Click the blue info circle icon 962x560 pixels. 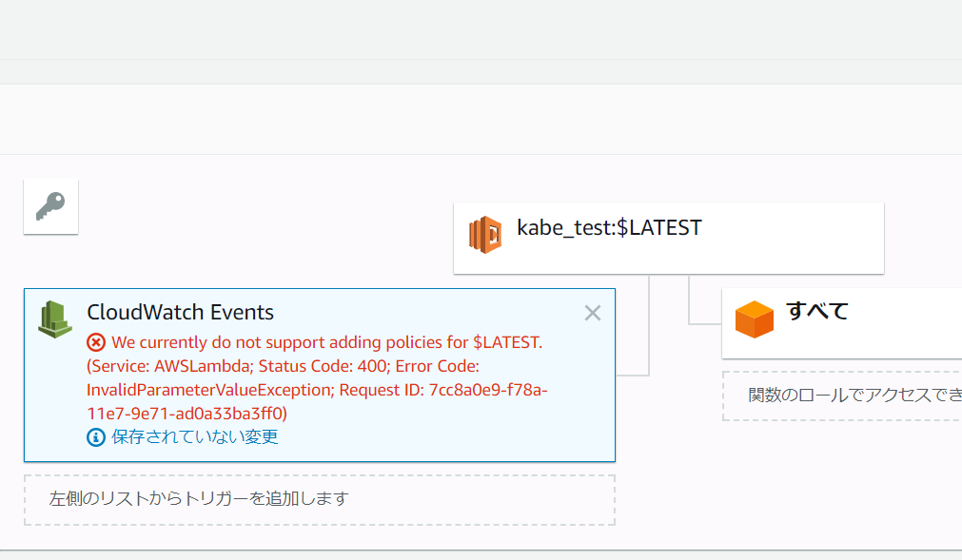tap(96, 437)
